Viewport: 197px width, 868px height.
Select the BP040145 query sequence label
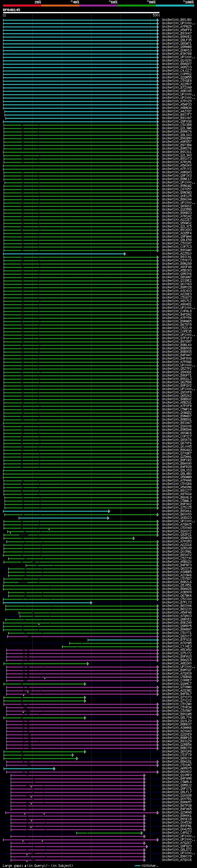click(11, 10)
